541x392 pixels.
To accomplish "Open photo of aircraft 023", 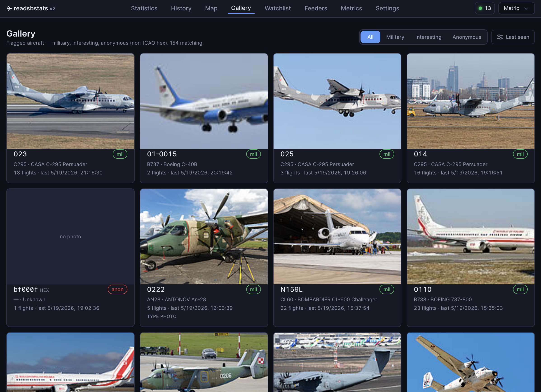I will tap(70, 101).
